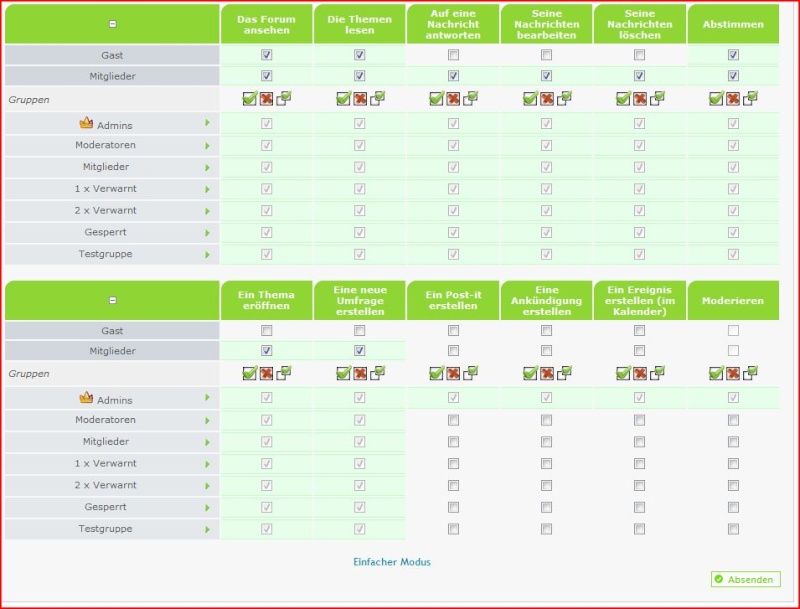
Task: Uncheck all groups for Eine Ankündigung erstellen
Action: tap(547, 373)
